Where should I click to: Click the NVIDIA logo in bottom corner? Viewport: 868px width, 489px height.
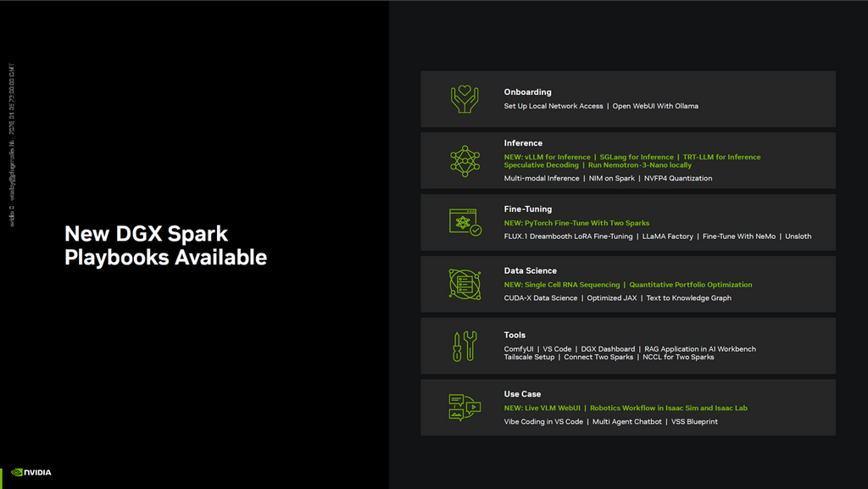[31, 472]
